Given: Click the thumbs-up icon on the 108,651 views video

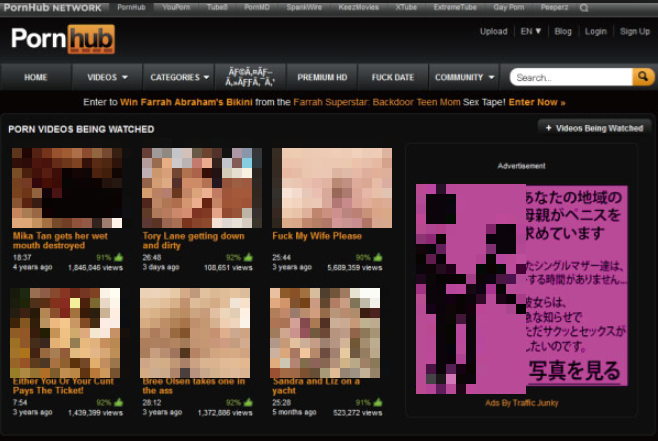Looking at the screenshot, I should point(248,257).
